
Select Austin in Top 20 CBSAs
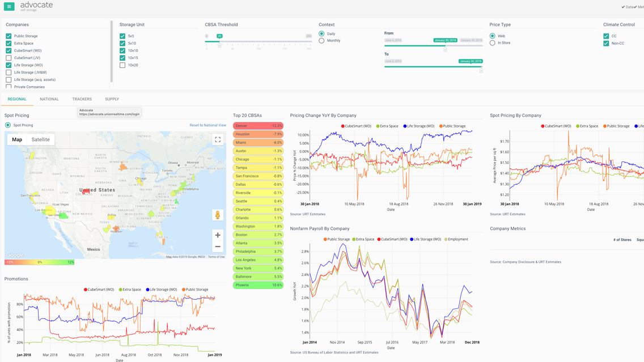click(258, 151)
